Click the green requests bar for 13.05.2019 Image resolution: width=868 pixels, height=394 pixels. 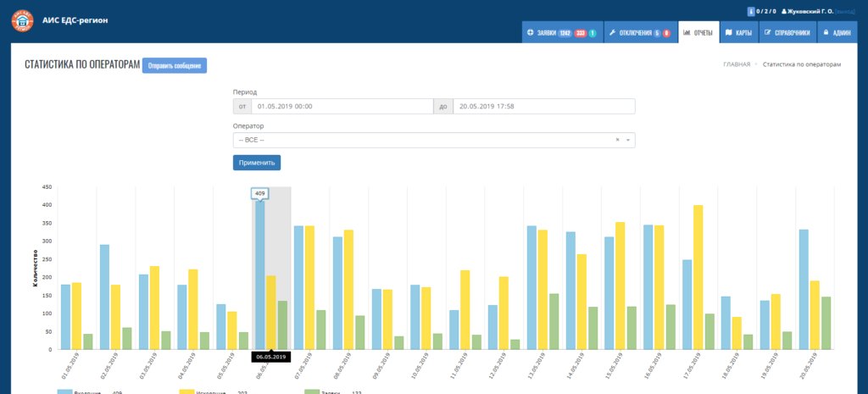tap(554, 321)
